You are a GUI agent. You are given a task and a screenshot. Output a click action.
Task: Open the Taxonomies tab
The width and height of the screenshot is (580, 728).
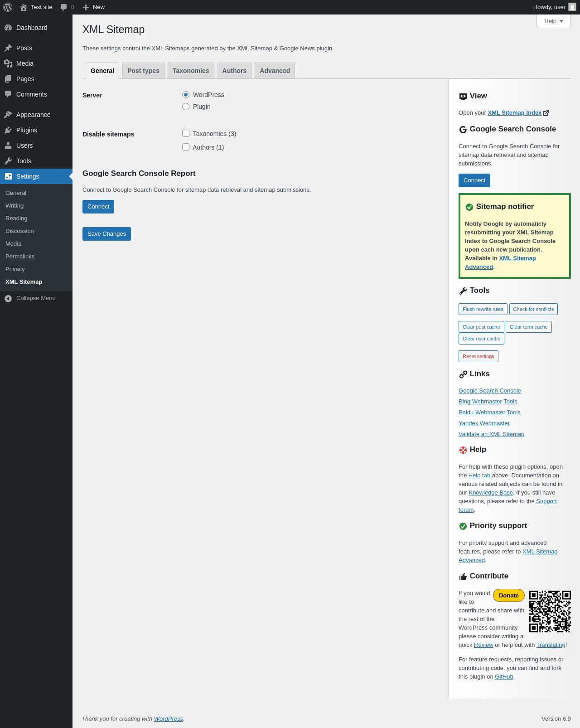(191, 71)
